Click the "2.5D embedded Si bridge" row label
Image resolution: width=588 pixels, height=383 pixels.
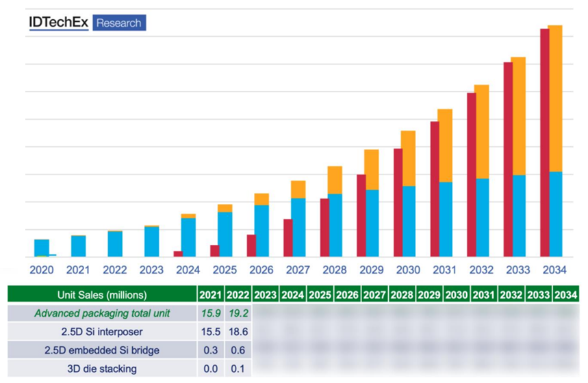(x=102, y=350)
